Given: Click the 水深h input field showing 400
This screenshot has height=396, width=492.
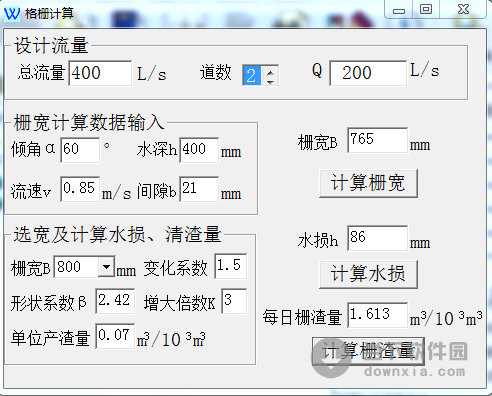Looking at the screenshot, I should [x=199, y=150].
